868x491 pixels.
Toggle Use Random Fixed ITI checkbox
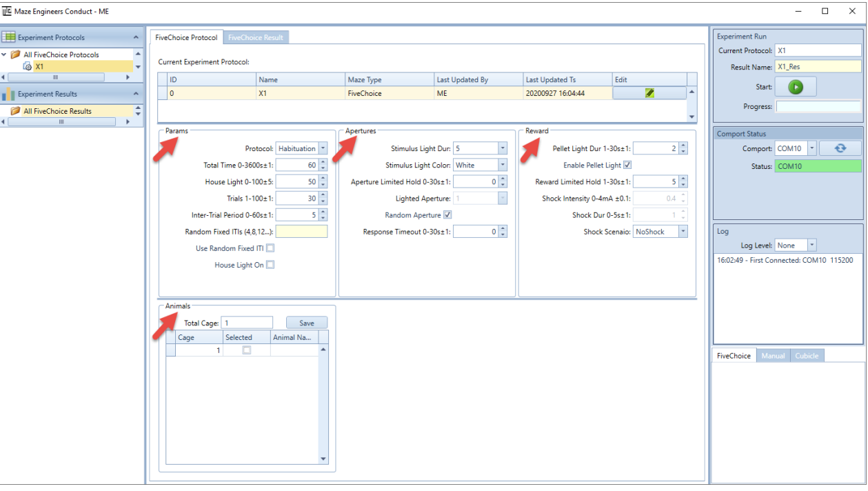tap(270, 248)
